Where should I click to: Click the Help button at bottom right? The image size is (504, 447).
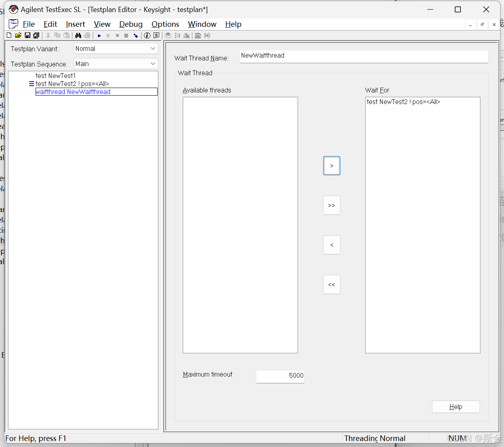point(456,407)
